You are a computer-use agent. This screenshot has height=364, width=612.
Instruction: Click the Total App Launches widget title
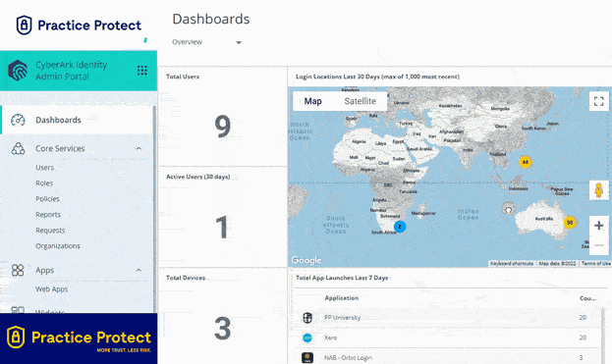tap(342, 278)
